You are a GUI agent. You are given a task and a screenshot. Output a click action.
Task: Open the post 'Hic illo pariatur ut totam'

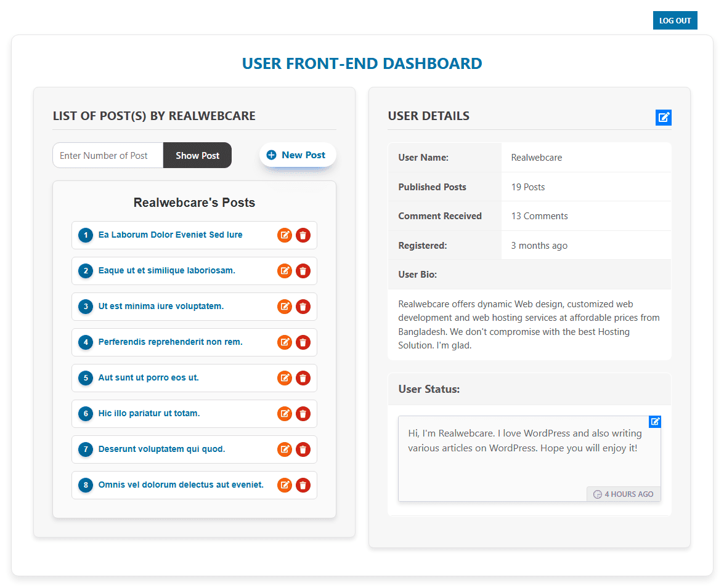149,414
